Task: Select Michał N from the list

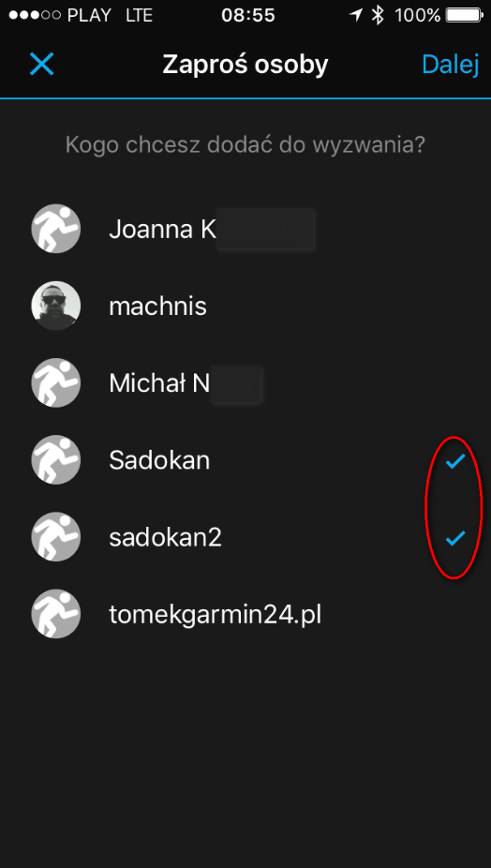Action: coord(245,383)
